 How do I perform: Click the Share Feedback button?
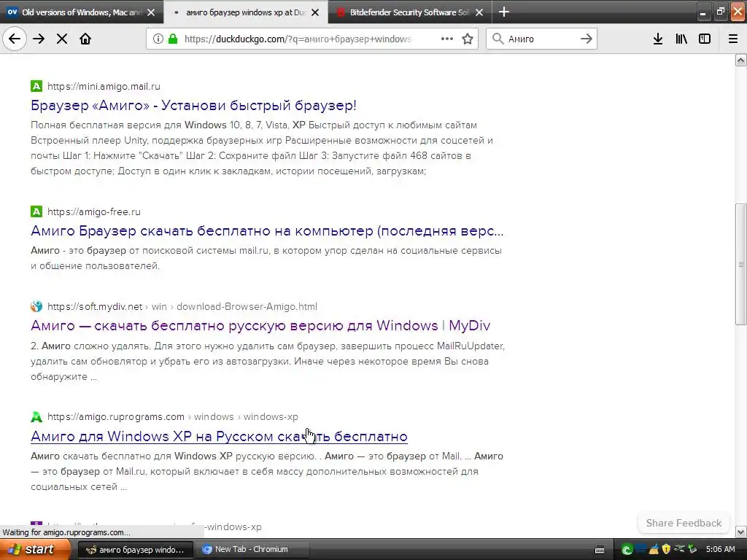tap(684, 523)
